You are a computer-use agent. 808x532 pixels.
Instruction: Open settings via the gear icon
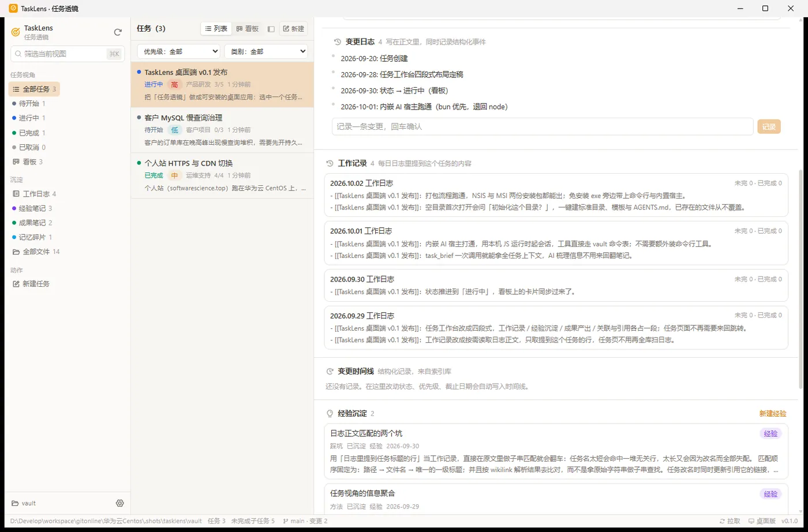tap(120, 503)
